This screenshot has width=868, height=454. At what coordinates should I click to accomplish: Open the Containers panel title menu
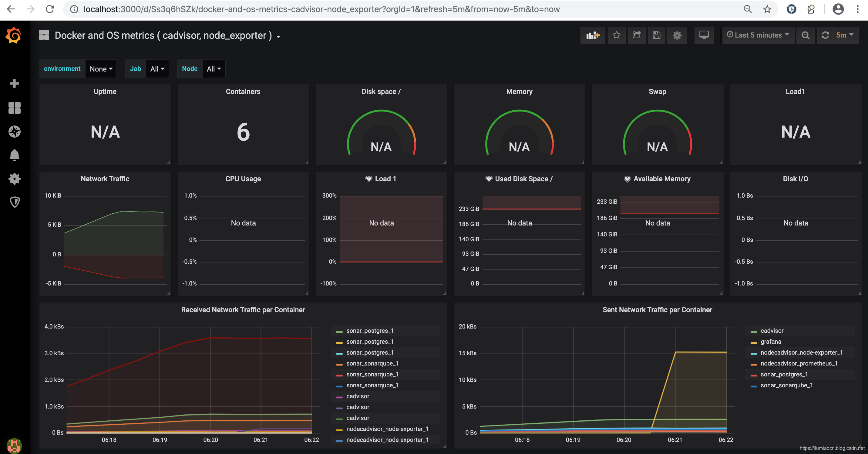[243, 92]
